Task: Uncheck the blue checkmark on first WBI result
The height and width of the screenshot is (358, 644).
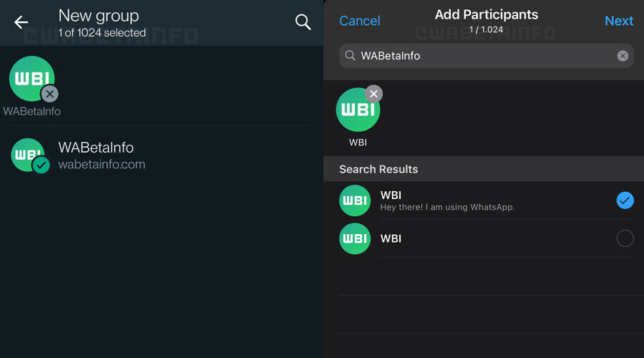Action: tap(625, 200)
